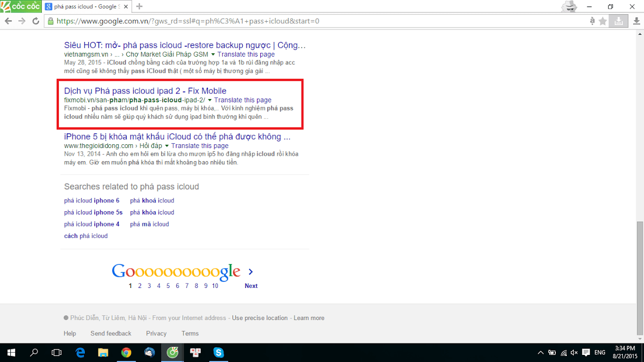Launch Google Chrome from taskbar
This screenshot has width=644, height=362.
click(x=126, y=352)
